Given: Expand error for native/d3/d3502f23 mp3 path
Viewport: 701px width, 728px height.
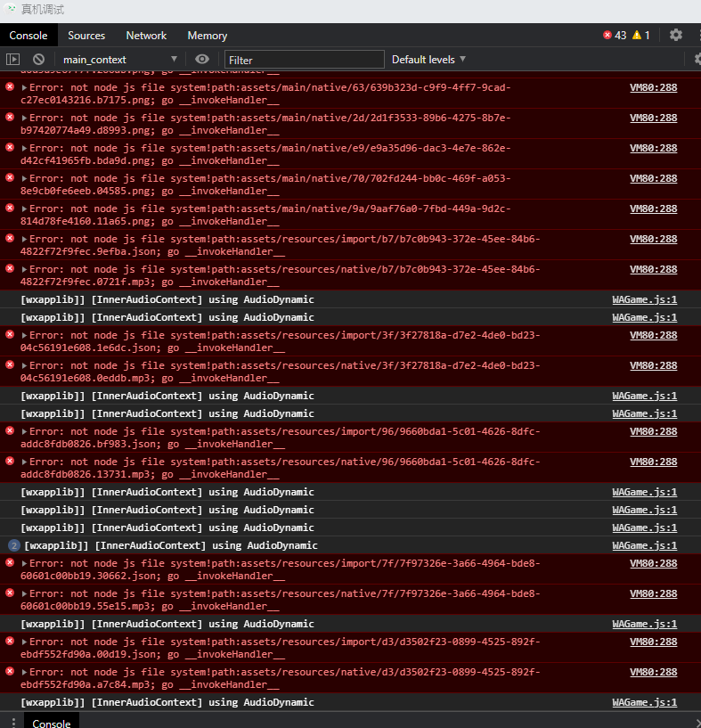Looking at the screenshot, I should coord(24,672).
